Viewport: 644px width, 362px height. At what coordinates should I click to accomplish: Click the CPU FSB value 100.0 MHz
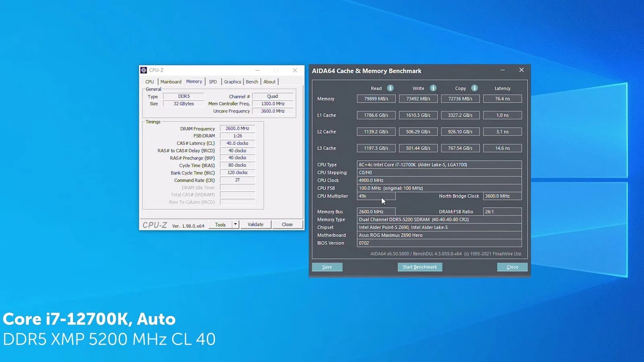point(439,188)
